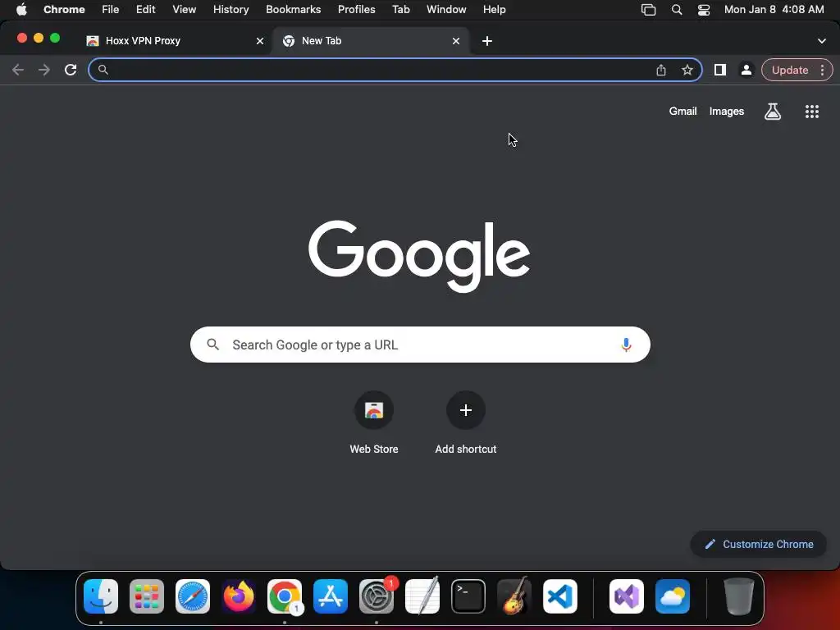Open the Google apps grid

[x=812, y=112]
